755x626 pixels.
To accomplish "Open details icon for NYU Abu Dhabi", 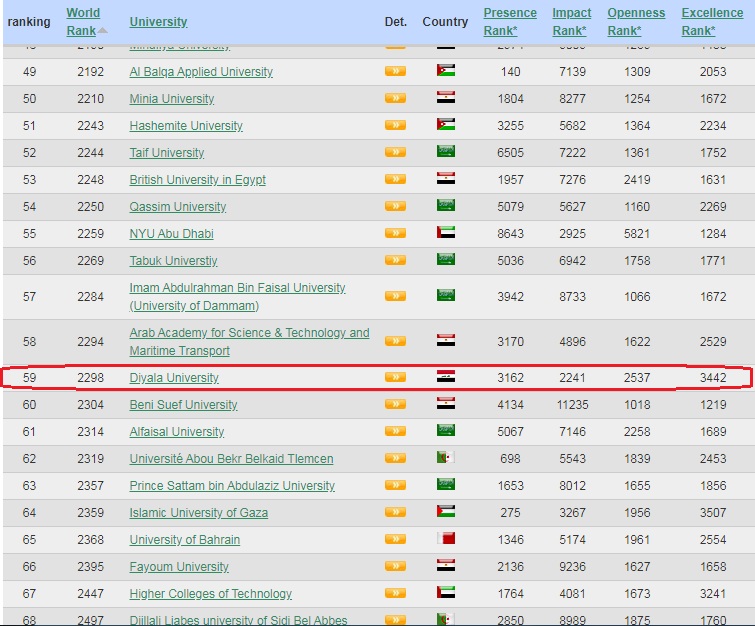I will (395, 233).
